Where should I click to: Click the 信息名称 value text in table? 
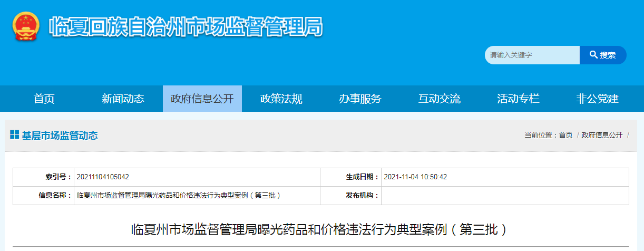coord(179,196)
